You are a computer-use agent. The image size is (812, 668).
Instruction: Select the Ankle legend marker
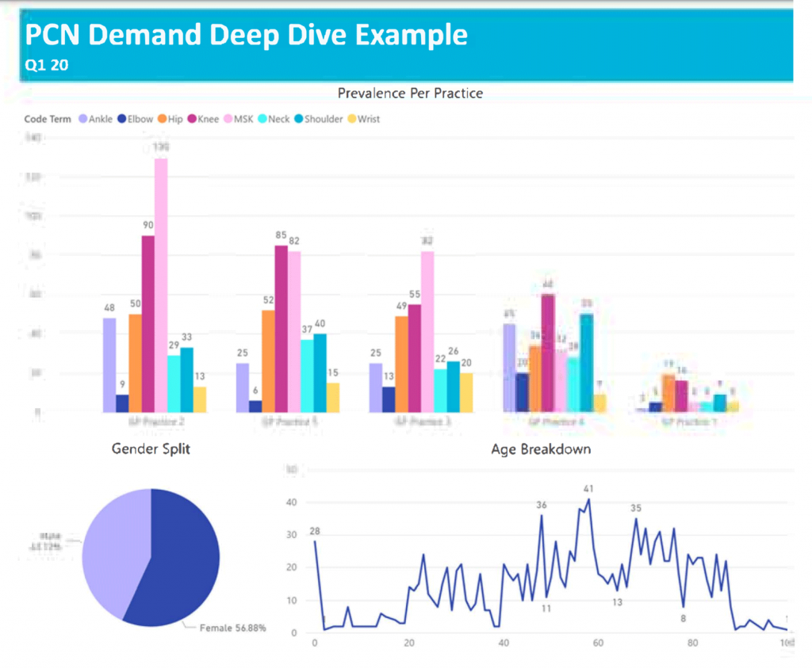tap(82, 119)
